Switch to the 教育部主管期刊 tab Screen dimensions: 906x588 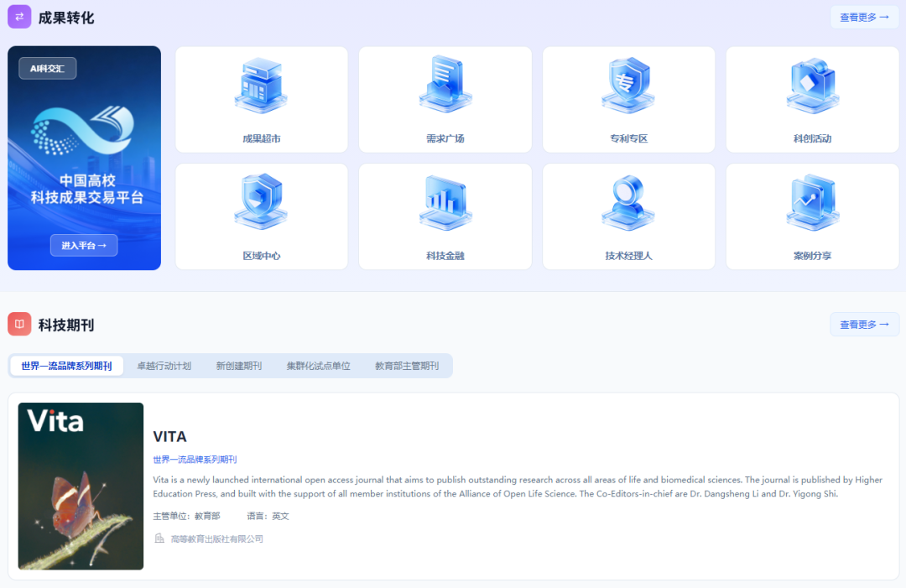pyautogui.click(x=408, y=365)
